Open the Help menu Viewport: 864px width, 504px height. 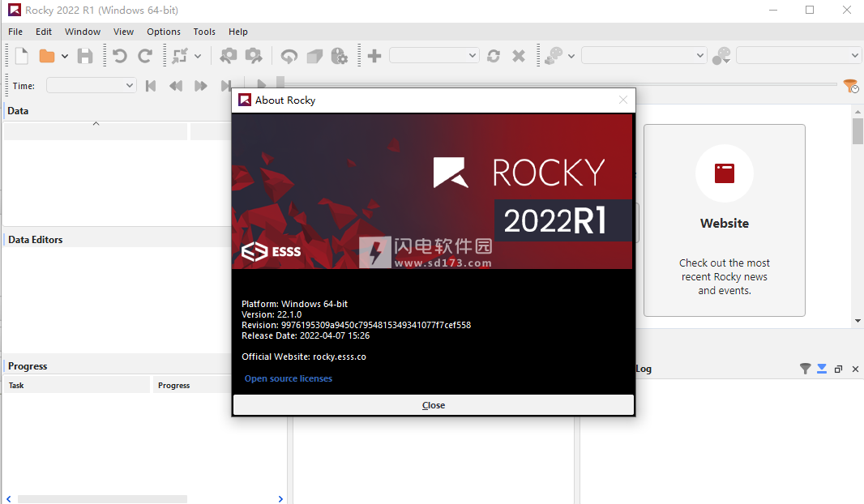pyautogui.click(x=238, y=32)
